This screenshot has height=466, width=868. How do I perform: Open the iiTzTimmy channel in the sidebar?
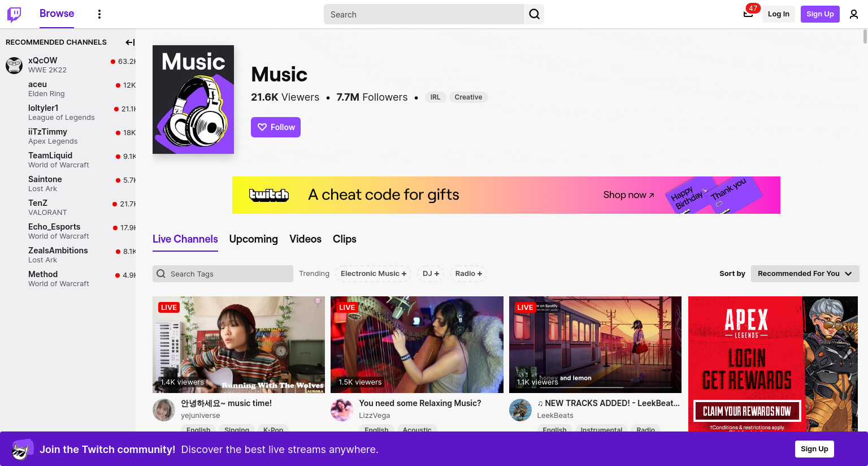(68, 136)
